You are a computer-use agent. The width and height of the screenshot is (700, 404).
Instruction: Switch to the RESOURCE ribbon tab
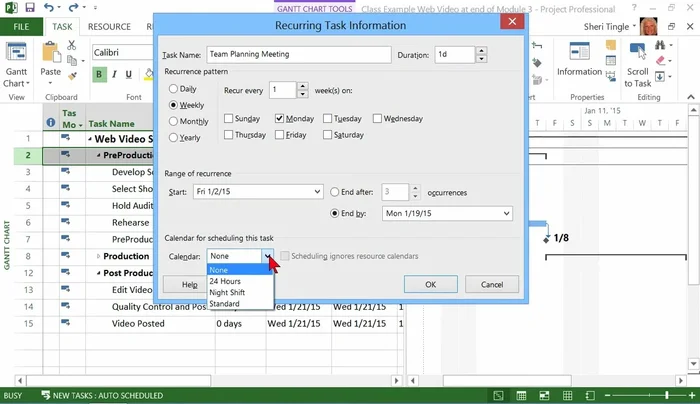coord(109,26)
